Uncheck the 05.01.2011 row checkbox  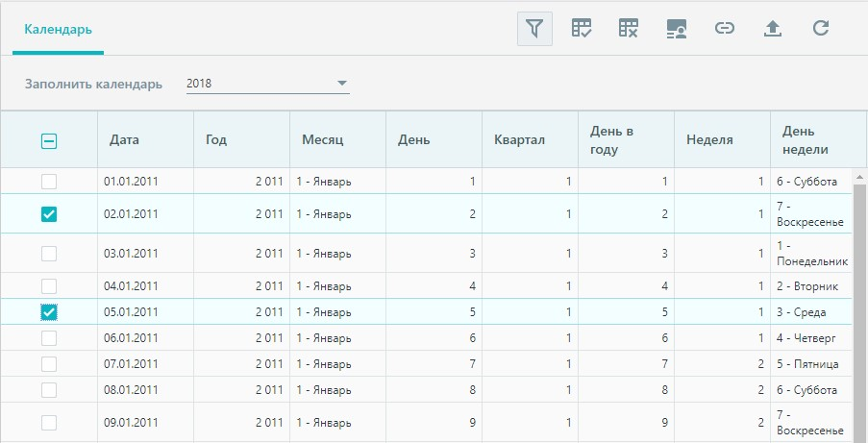point(49,312)
